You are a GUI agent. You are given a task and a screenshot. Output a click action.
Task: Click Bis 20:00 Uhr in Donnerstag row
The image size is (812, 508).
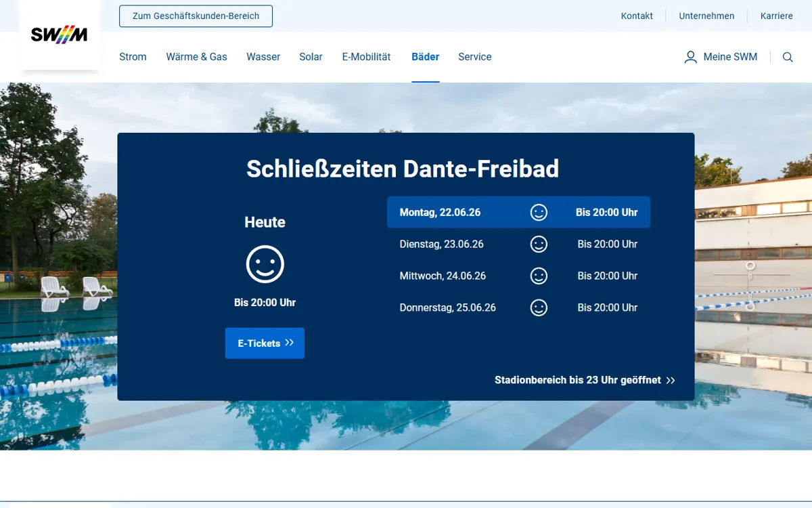(x=608, y=308)
